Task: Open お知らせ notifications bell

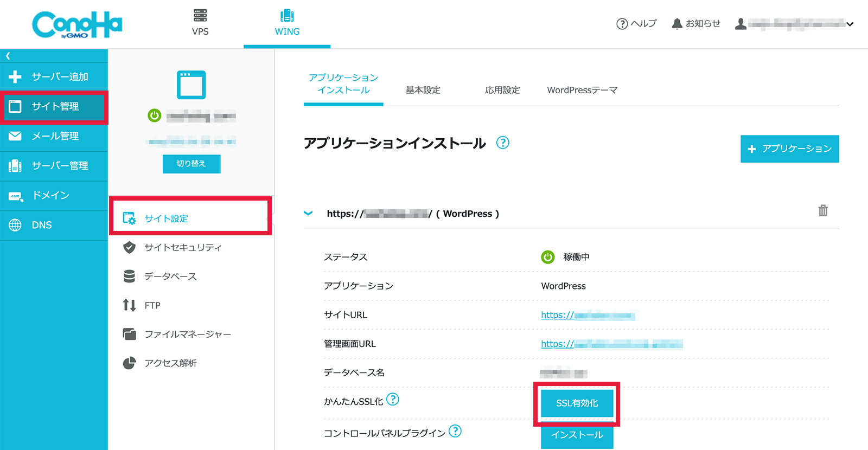Action: point(696,23)
